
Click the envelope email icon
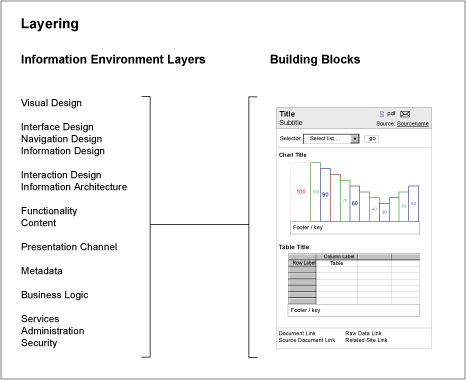(x=405, y=114)
